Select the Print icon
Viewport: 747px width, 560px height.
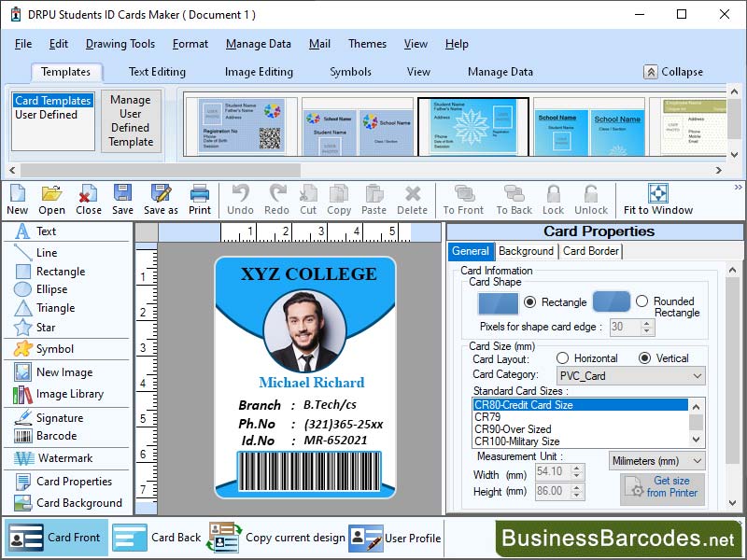pos(201,196)
